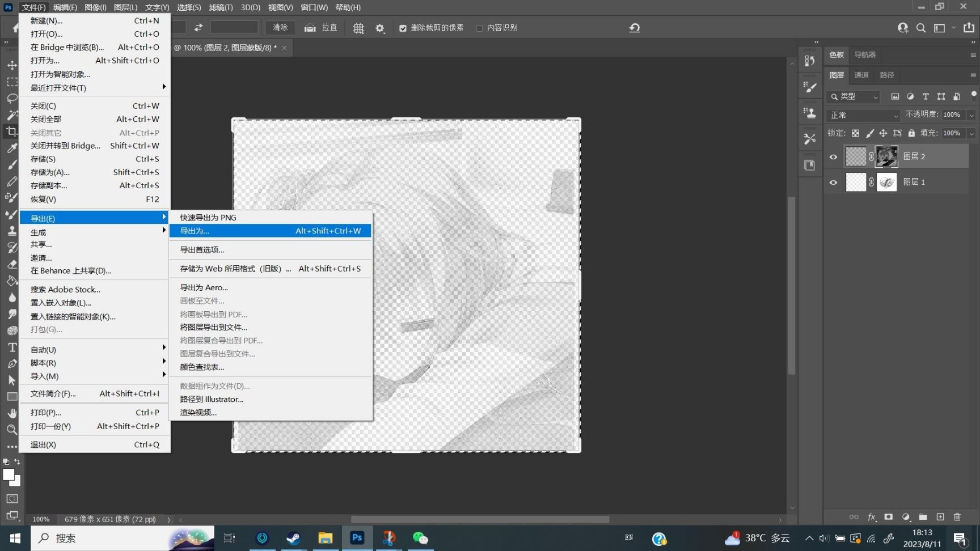This screenshot has height=551, width=980.
Task: Select the Hand tool
Action: point(12,413)
